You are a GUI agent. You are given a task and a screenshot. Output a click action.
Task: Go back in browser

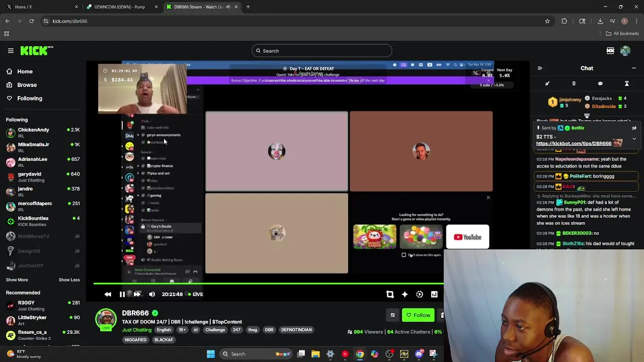click(x=8, y=21)
